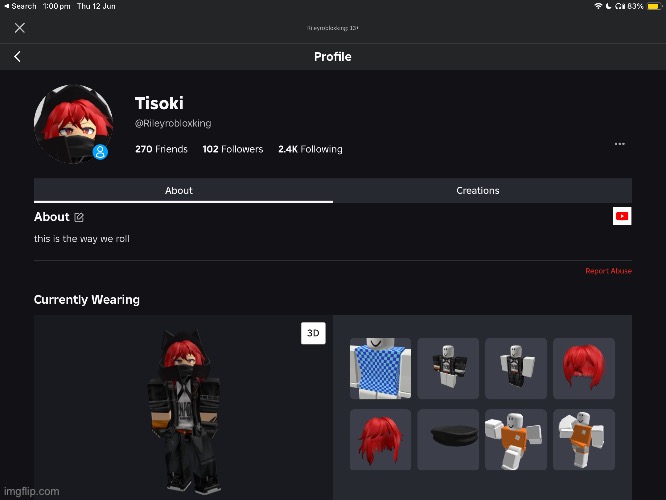Edit the About section pencil icon
Viewport: 666px width, 500px height.
79,217
